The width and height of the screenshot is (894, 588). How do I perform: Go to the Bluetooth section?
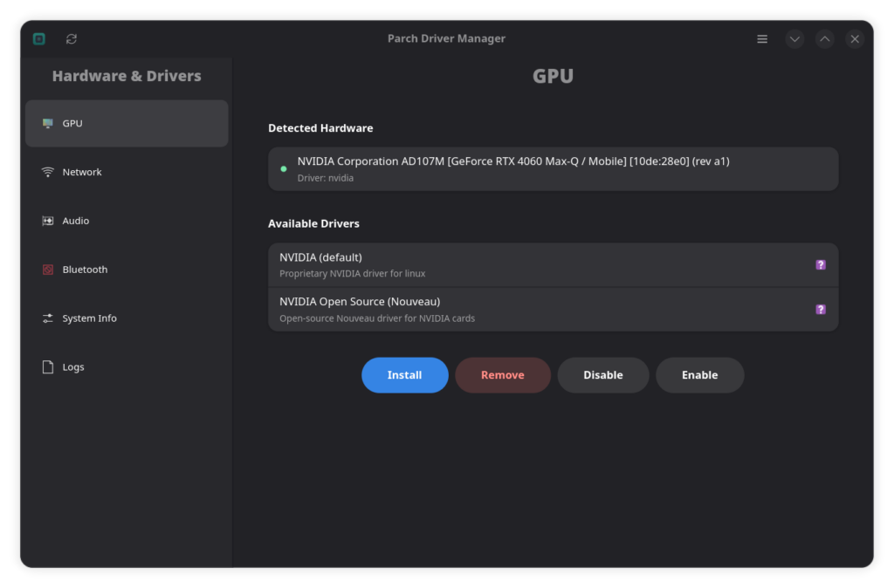(127, 270)
